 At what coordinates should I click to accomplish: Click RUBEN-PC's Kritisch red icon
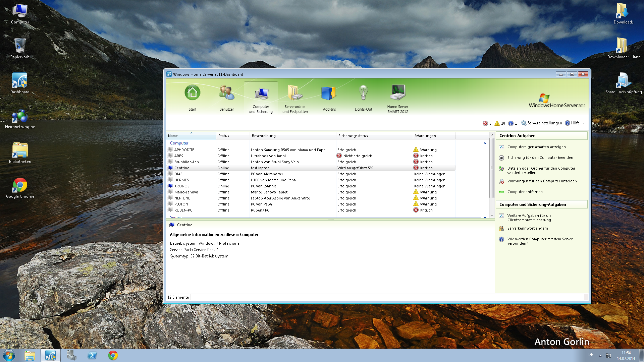pos(416,210)
